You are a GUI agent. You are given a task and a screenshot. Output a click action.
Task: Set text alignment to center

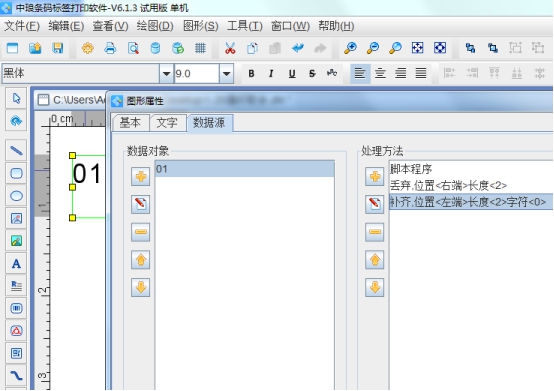click(x=380, y=73)
